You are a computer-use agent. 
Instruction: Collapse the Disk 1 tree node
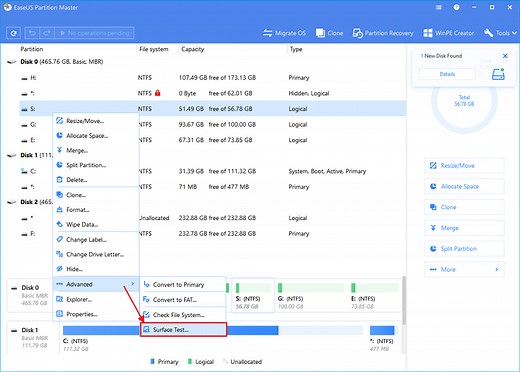click(12, 155)
